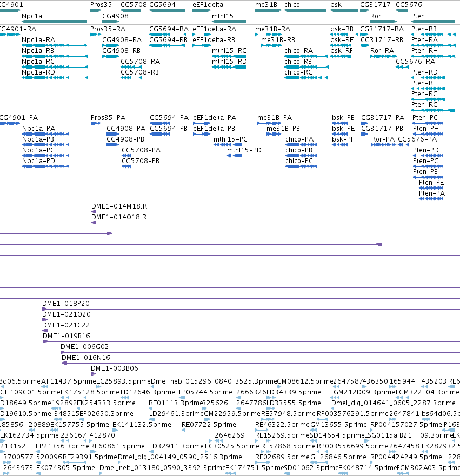The image size is (460, 476).
Task: Select protein bsk-PB
Action: point(340,123)
